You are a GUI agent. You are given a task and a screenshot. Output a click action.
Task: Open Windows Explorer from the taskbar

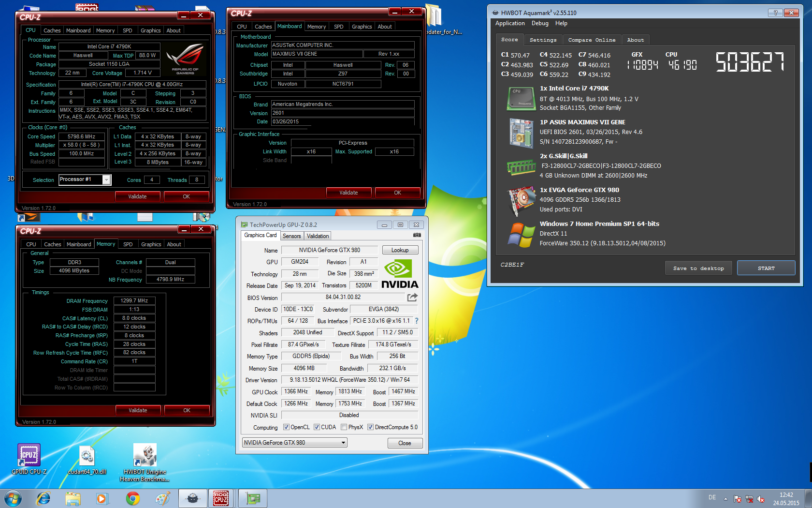(x=73, y=498)
